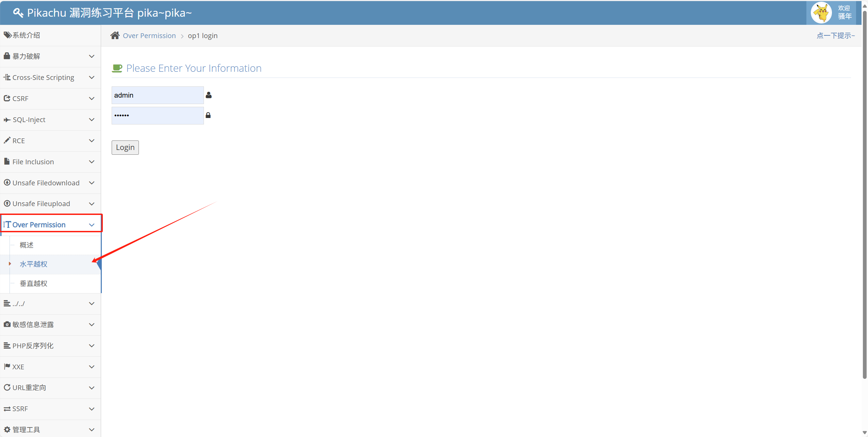Select the 概述 submenu item
The image size is (868, 437).
click(27, 245)
